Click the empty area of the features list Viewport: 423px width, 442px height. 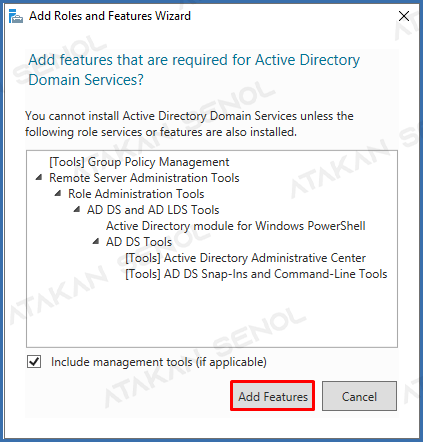coord(212,313)
